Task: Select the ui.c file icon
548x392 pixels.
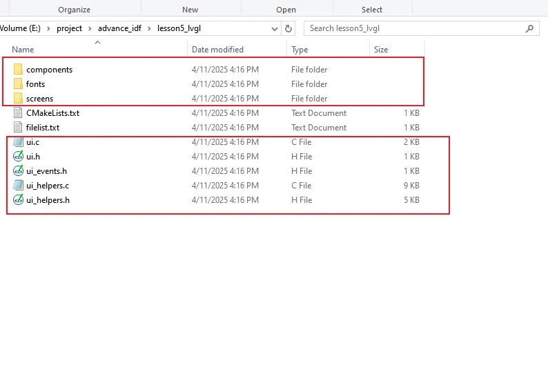Action: pos(18,142)
